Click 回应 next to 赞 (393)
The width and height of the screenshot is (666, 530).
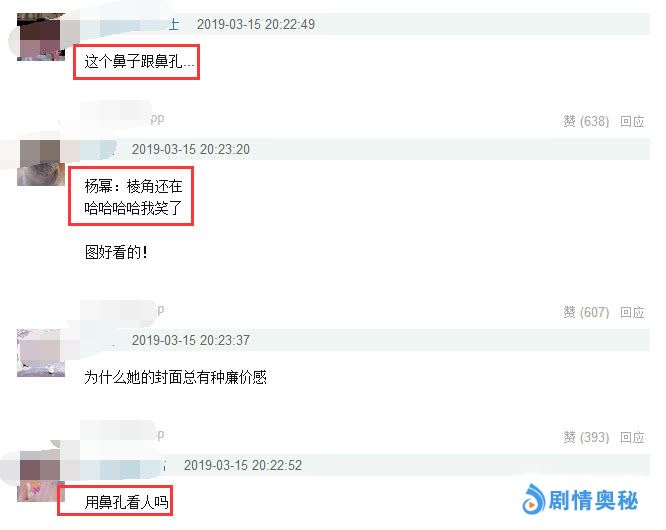click(632, 437)
